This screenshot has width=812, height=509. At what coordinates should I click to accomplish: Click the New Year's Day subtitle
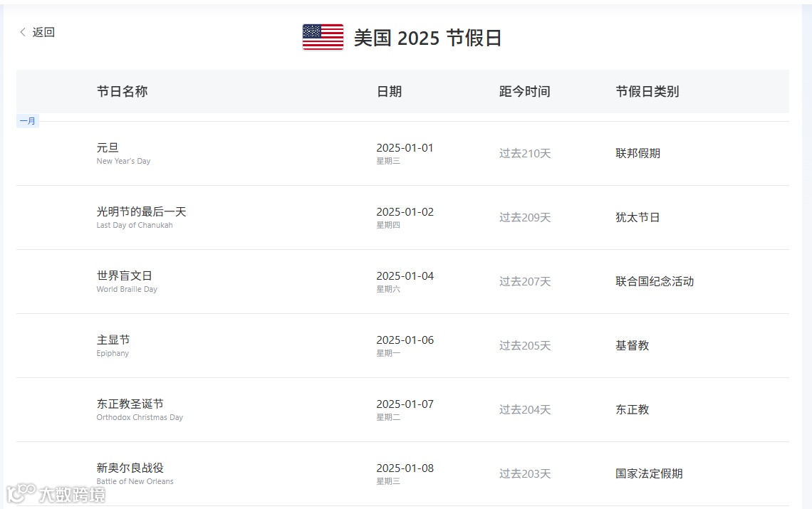[x=123, y=161]
